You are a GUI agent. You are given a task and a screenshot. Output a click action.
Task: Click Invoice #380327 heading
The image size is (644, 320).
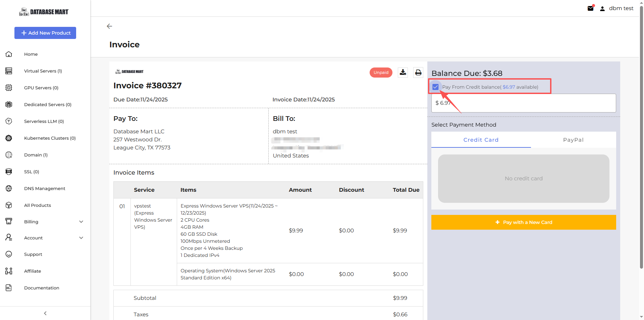[x=148, y=86]
